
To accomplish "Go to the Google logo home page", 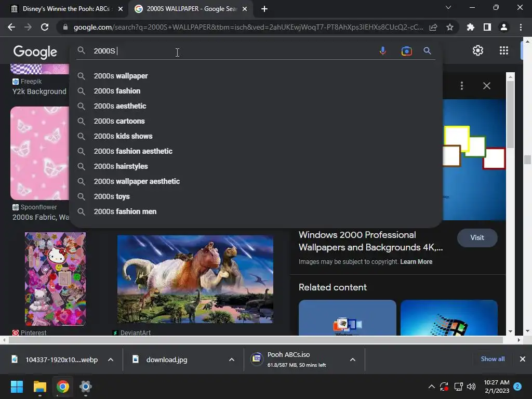I will [x=35, y=51].
